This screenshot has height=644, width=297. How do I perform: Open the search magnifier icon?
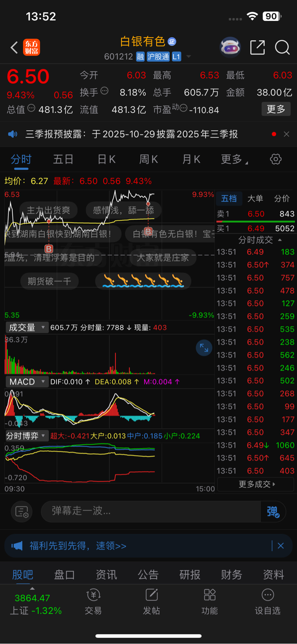click(282, 48)
